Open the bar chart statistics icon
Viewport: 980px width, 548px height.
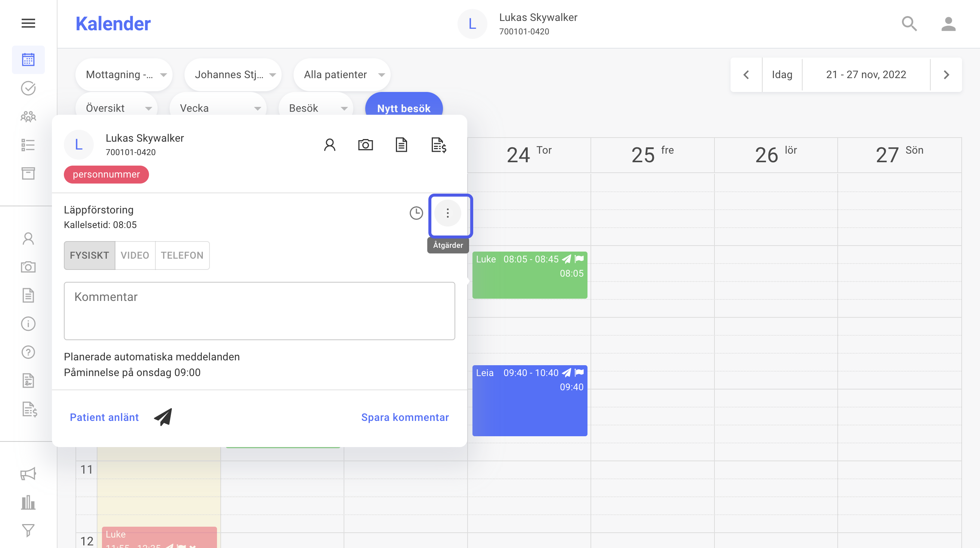pyautogui.click(x=28, y=502)
